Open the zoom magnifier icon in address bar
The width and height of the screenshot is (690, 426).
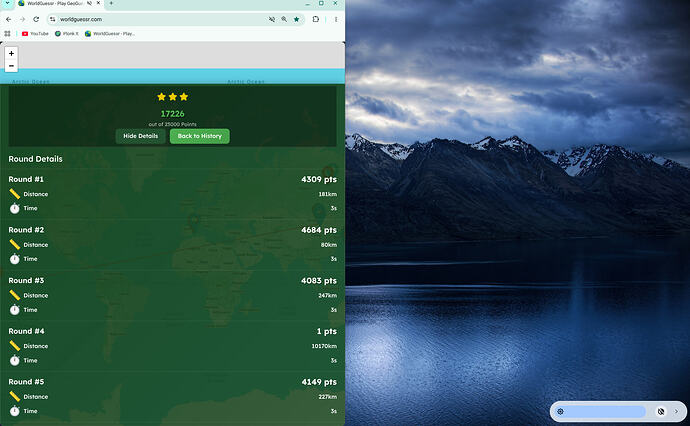click(284, 19)
